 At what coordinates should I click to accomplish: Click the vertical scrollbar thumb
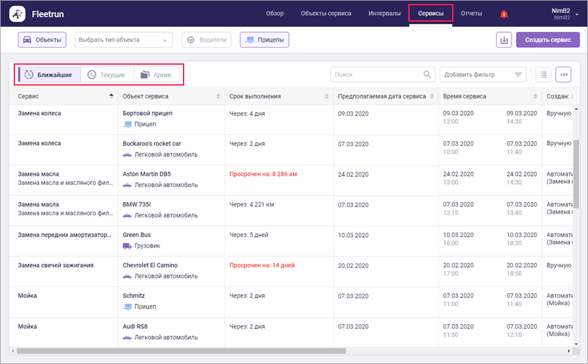pyautogui.click(x=576, y=173)
